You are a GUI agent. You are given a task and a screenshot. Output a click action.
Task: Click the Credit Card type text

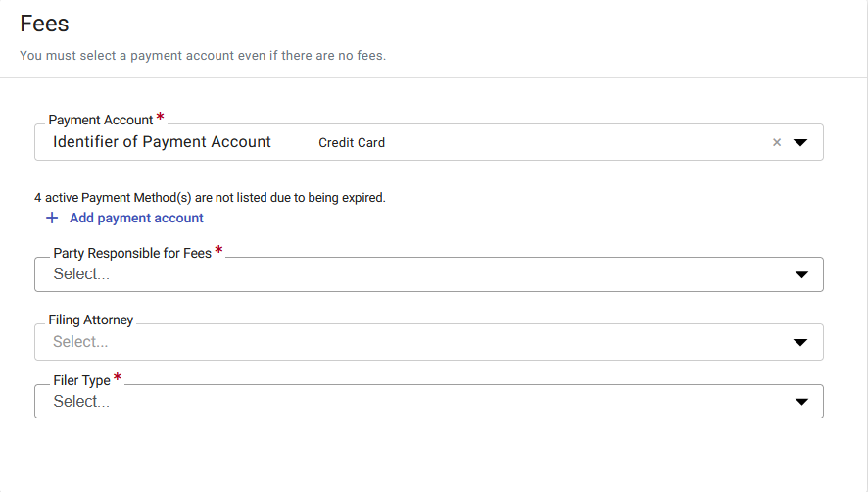pos(352,142)
